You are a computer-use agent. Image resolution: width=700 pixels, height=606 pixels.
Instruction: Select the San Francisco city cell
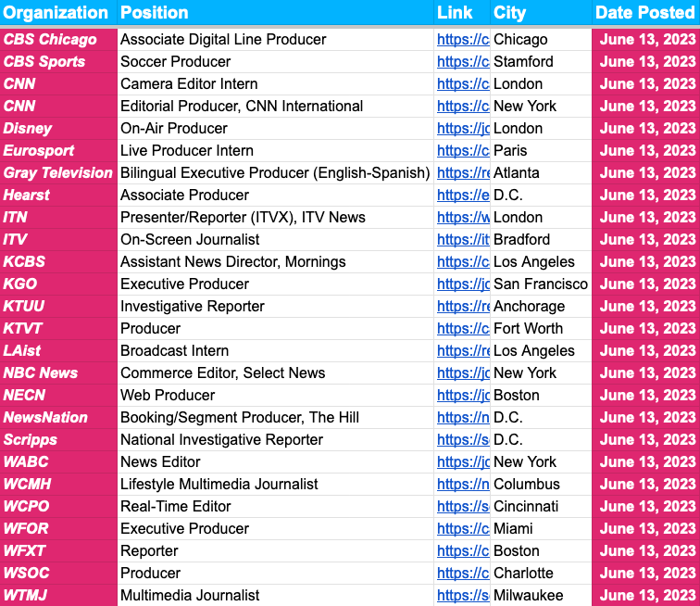(x=541, y=284)
